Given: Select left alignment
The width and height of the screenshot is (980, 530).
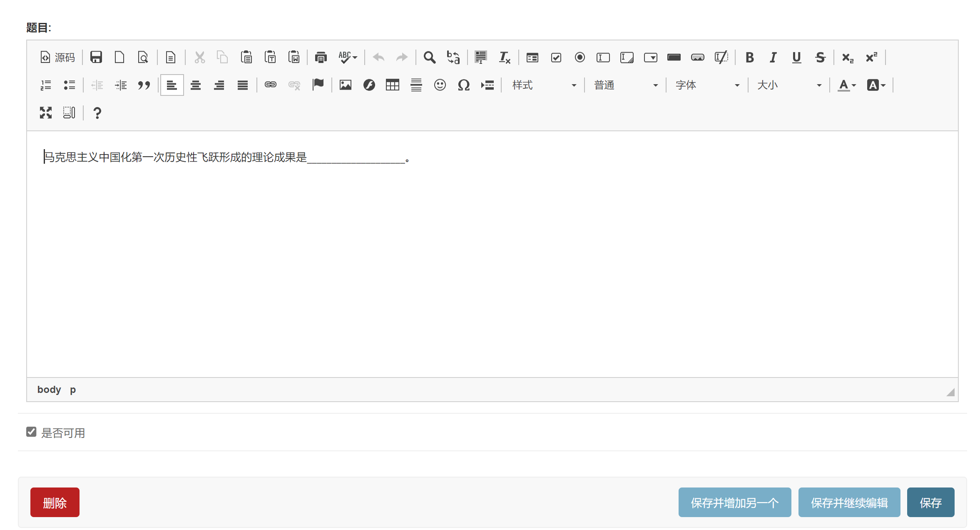Looking at the screenshot, I should 172,85.
